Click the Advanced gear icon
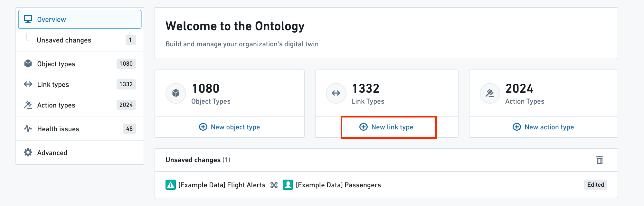 [x=28, y=153]
